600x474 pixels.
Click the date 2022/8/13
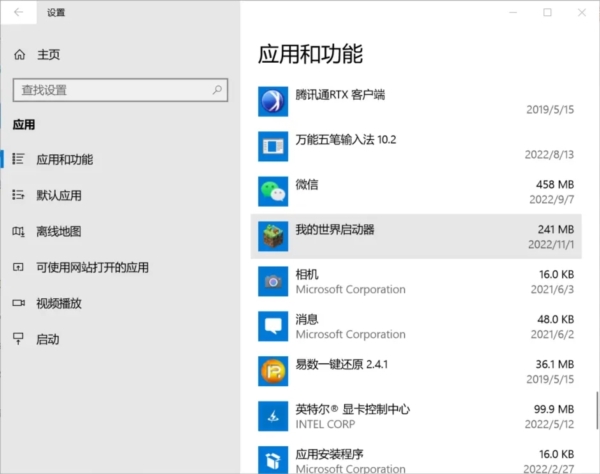point(549,155)
